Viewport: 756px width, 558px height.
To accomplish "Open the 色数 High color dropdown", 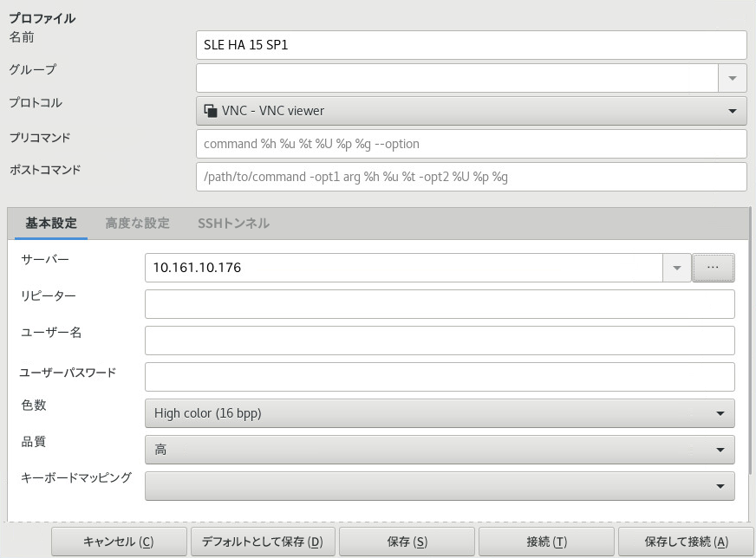I will click(439, 413).
